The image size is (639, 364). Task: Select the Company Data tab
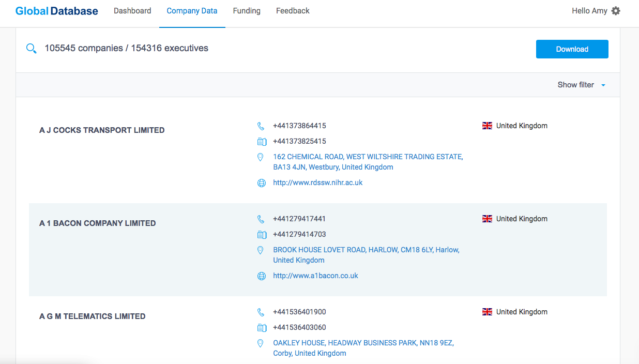point(192,11)
